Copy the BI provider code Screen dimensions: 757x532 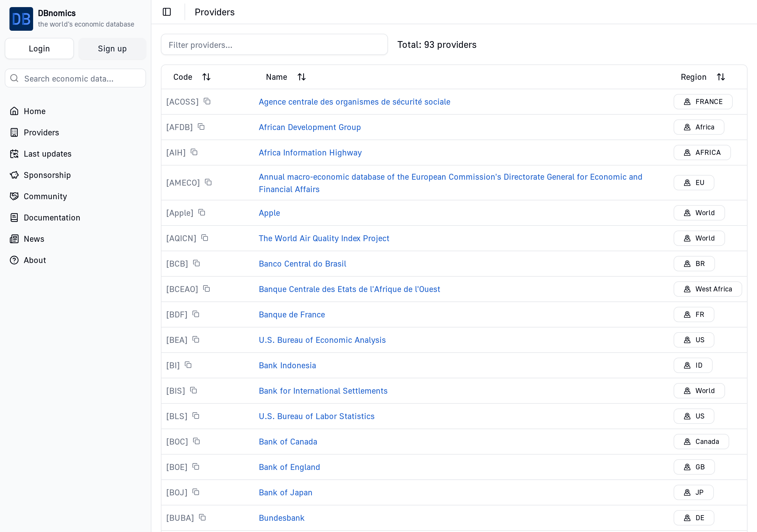pyautogui.click(x=188, y=364)
